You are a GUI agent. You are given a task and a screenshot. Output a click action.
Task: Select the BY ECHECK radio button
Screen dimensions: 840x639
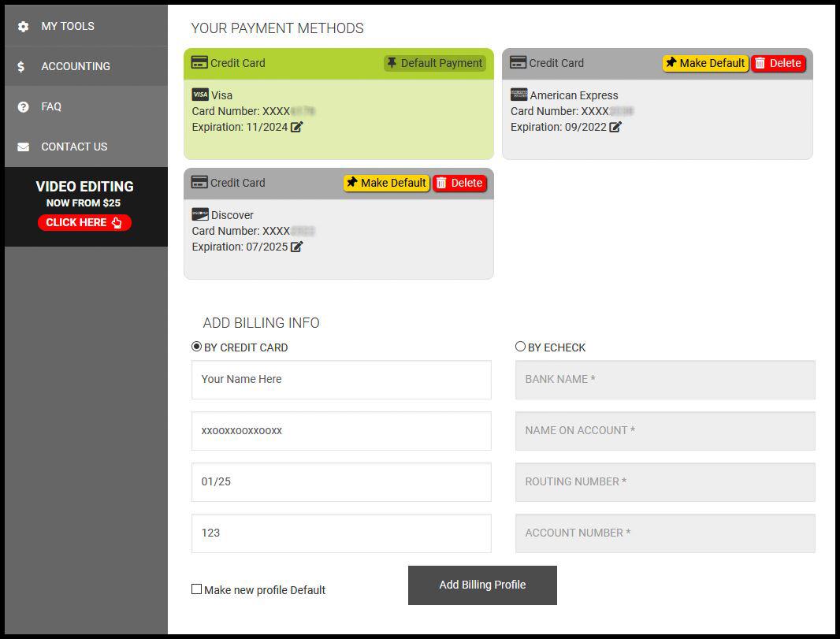click(x=520, y=345)
